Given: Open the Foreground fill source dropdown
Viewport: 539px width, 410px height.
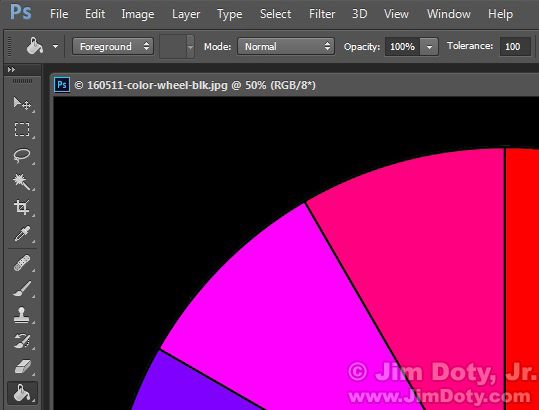Looking at the screenshot, I should coord(113,46).
